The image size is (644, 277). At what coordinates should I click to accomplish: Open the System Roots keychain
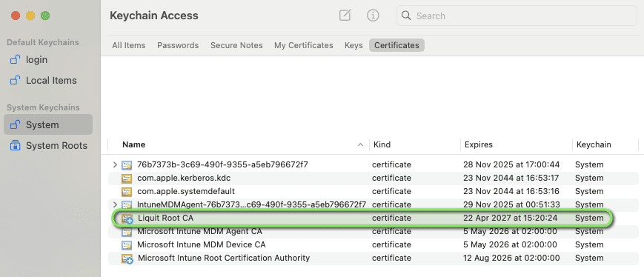48,145
